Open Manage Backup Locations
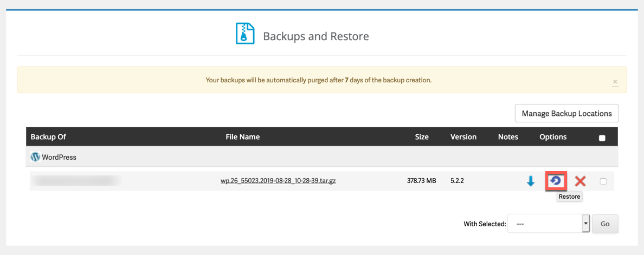 tap(566, 114)
